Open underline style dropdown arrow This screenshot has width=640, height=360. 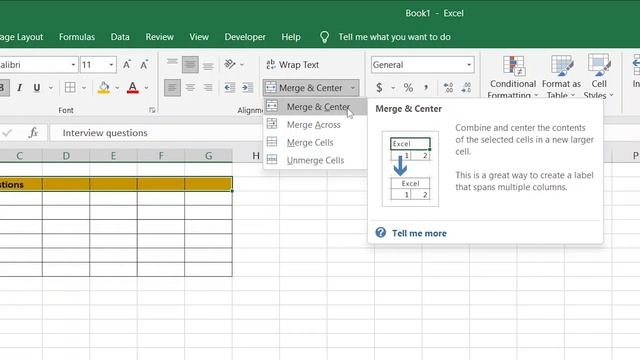pos(51,88)
